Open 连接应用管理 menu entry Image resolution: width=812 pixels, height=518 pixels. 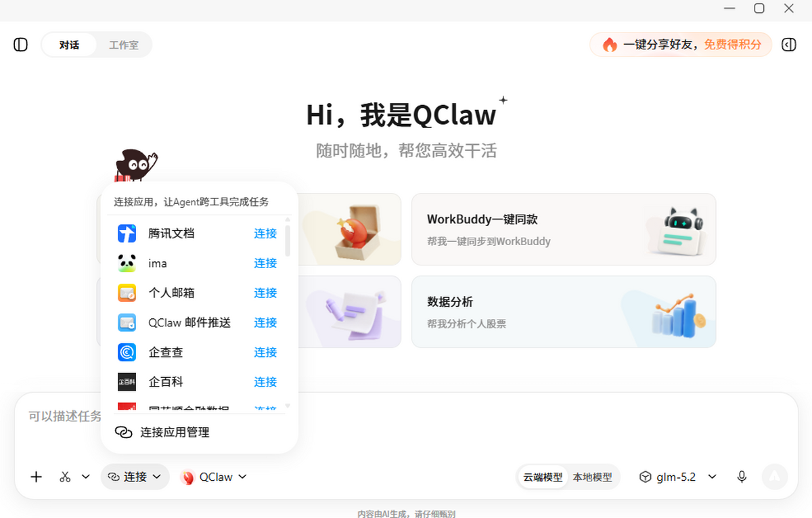pos(199,432)
